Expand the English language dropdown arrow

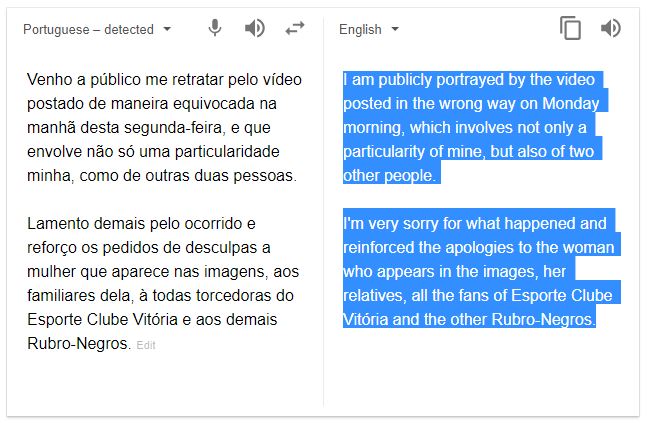click(x=395, y=29)
